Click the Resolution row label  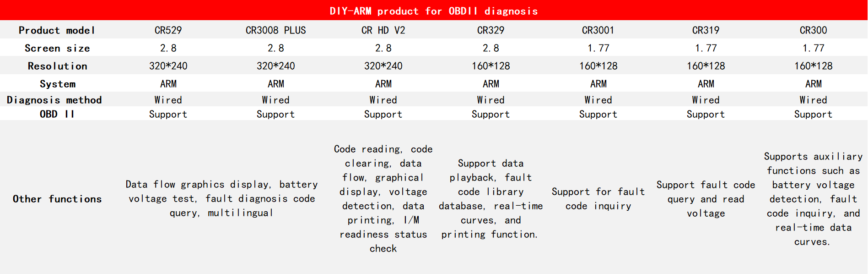click(57, 66)
